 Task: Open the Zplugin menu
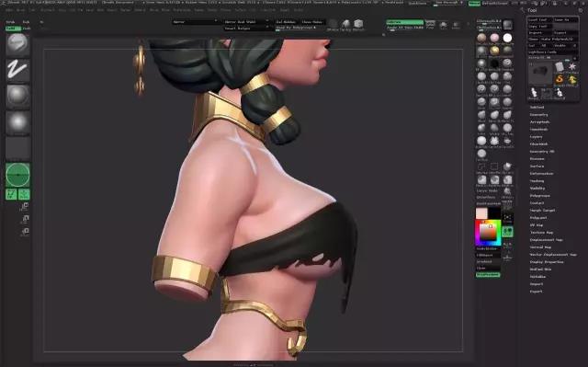coord(285,10)
